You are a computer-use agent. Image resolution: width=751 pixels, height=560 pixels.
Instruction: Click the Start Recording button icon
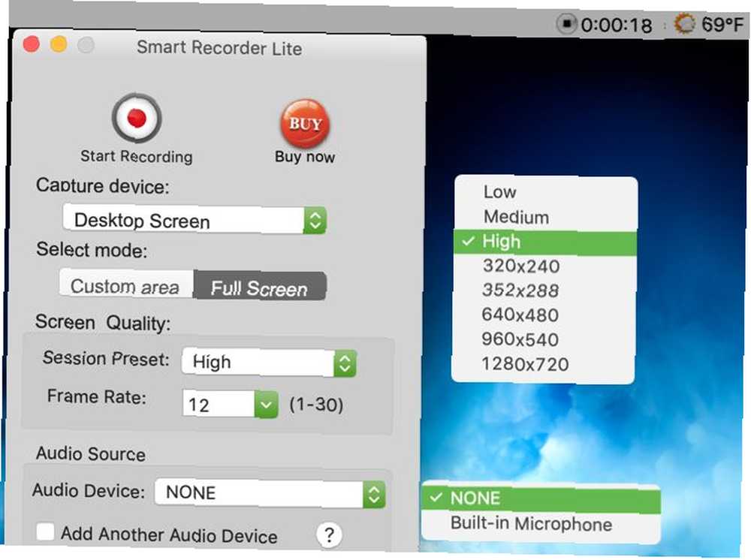click(137, 118)
